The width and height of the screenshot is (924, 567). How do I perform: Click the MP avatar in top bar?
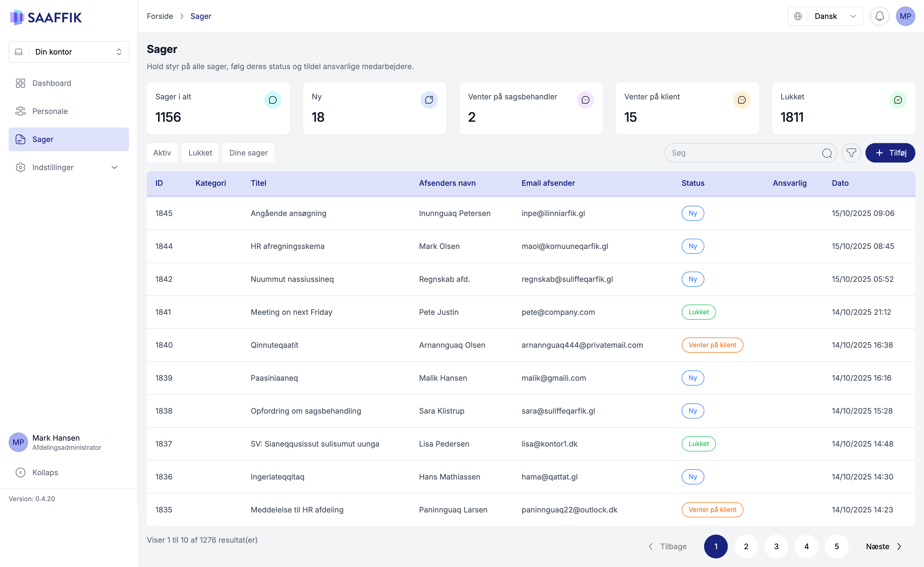tap(905, 16)
